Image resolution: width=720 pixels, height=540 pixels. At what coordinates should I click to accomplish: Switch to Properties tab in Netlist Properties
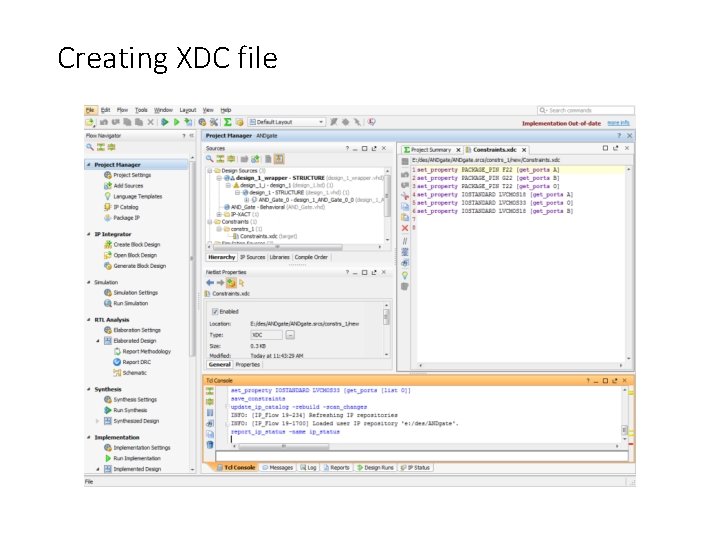[248, 365]
